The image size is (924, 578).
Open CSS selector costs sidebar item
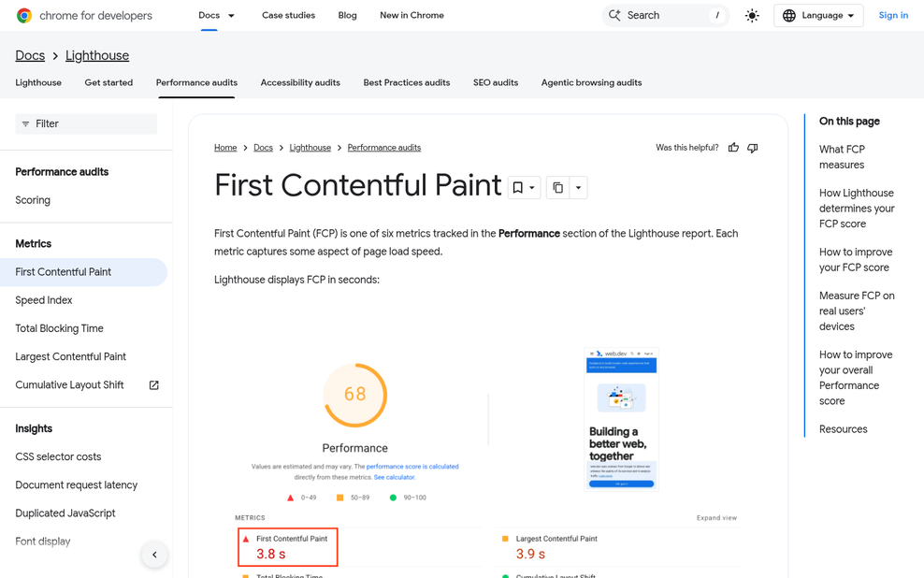click(x=58, y=457)
